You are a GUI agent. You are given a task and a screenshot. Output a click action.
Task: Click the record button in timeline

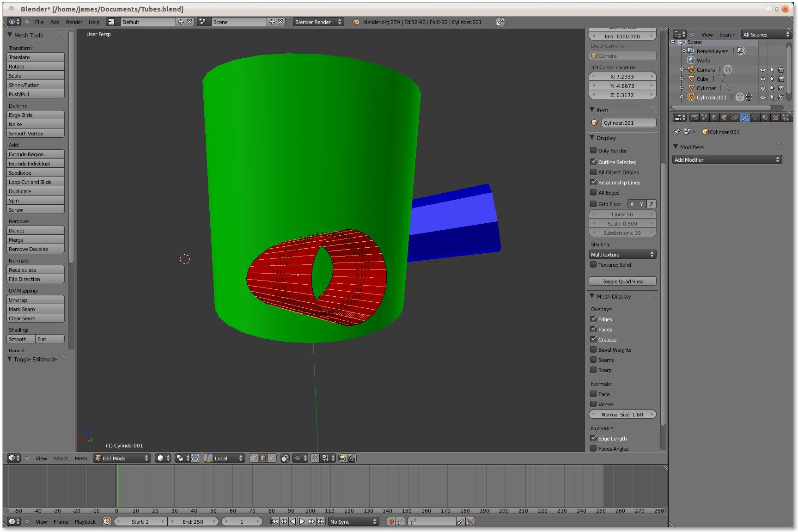point(391,521)
